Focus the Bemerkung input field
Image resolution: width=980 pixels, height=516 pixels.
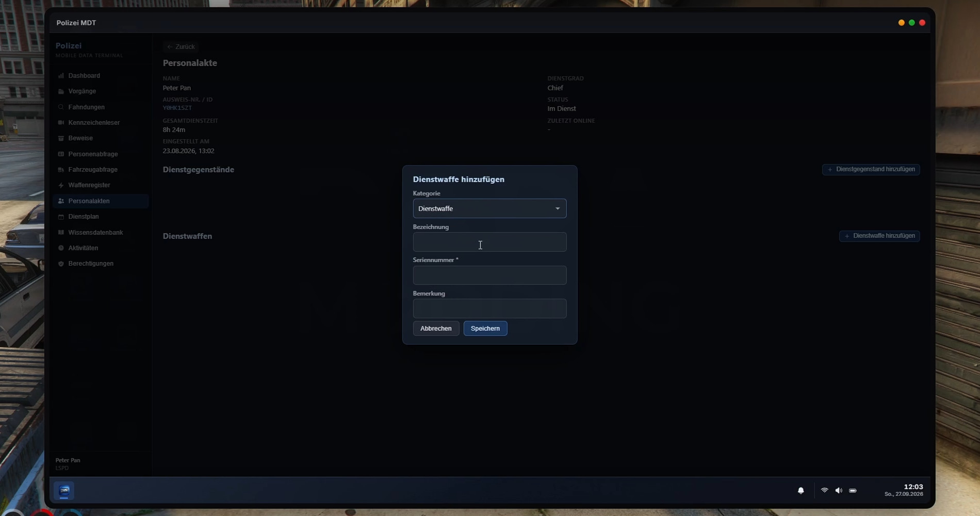point(489,309)
